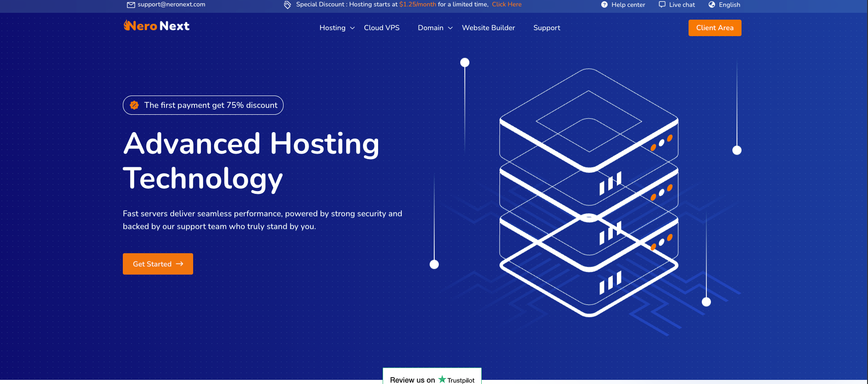
Task: Click the envelope email icon
Action: pyautogui.click(x=131, y=5)
